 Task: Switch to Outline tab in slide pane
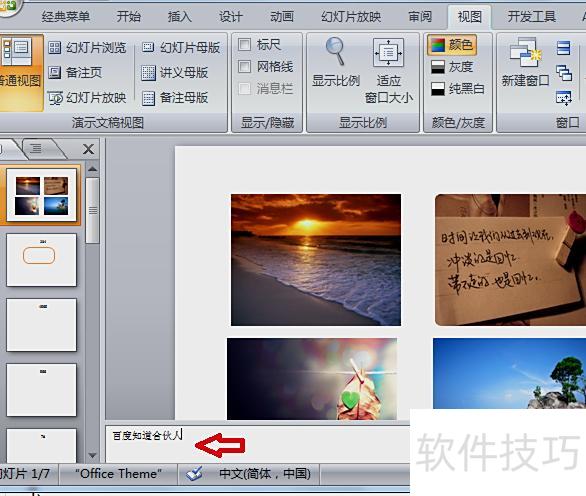(36, 149)
